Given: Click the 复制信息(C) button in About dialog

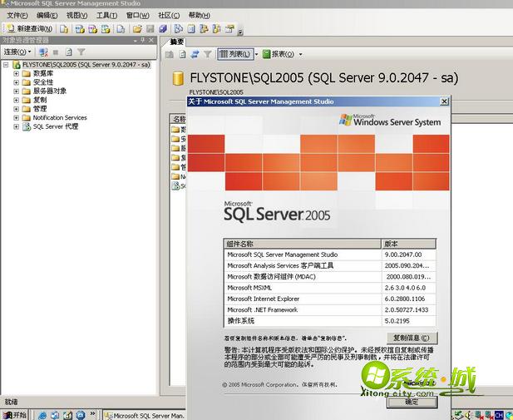Looking at the screenshot, I should pyautogui.click(x=412, y=338).
